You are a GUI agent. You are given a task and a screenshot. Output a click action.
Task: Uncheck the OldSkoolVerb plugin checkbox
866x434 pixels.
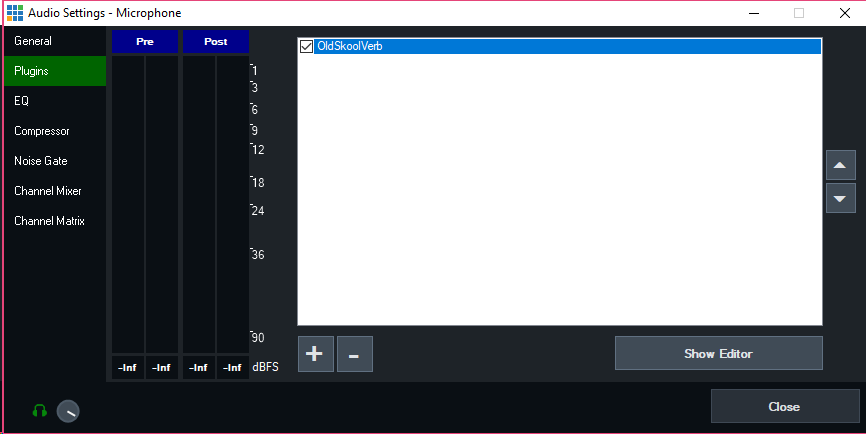pyautogui.click(x=307, y=46)
